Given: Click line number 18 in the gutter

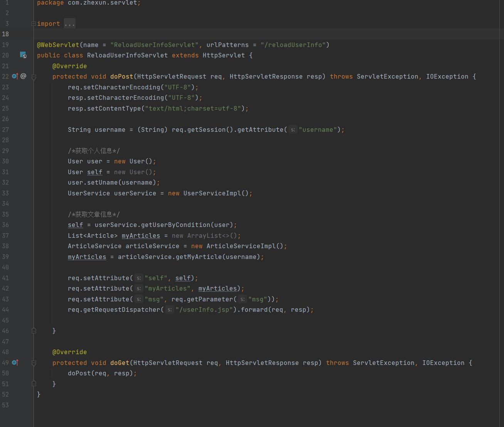Looking at the screenshot, I should click(5, 34).
